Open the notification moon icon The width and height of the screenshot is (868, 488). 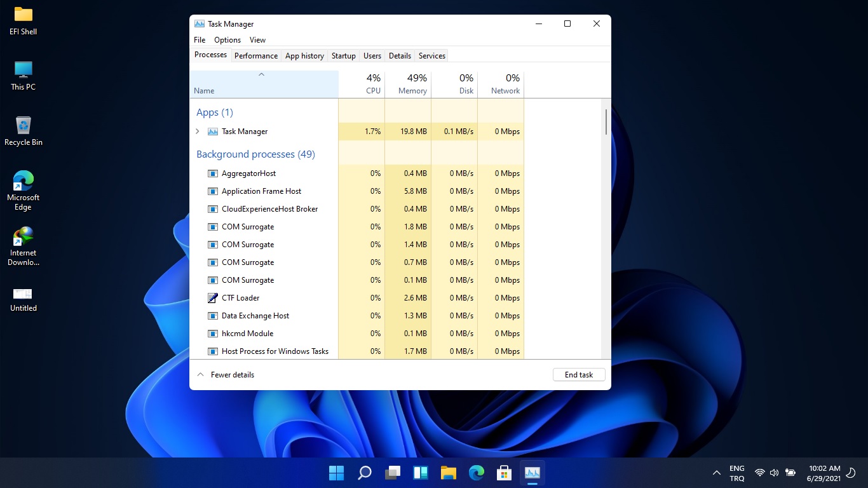(851, 473)
